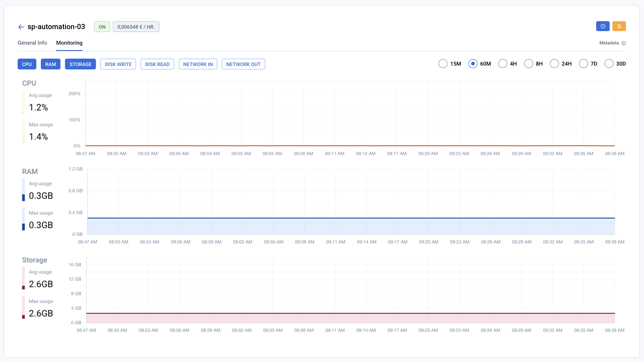Image resolution: width=644 pixels, height=362 pixels.
Task: Toggle the CPU chart filter
Action: (x=27, y=64)
